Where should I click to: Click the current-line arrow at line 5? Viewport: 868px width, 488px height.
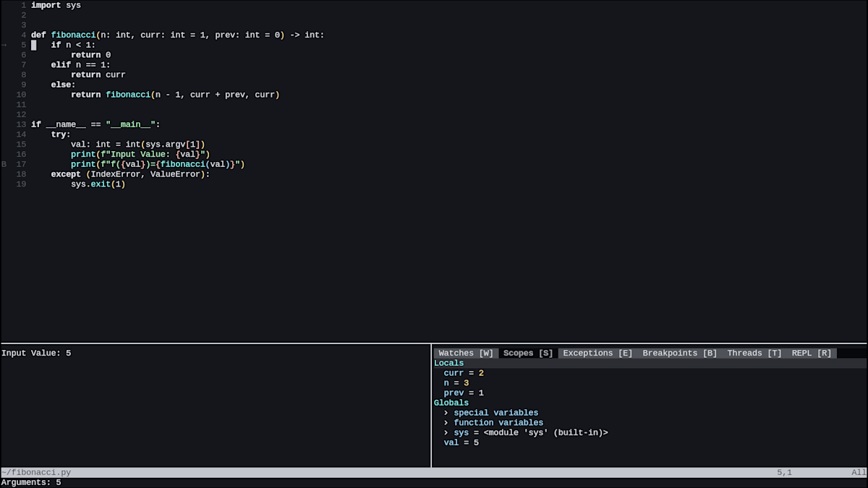coord(4,45)
